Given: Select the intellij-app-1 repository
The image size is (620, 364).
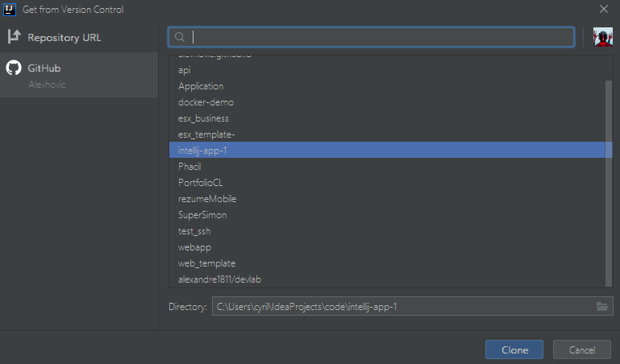Looking at the screenshot, I should 391,150.
